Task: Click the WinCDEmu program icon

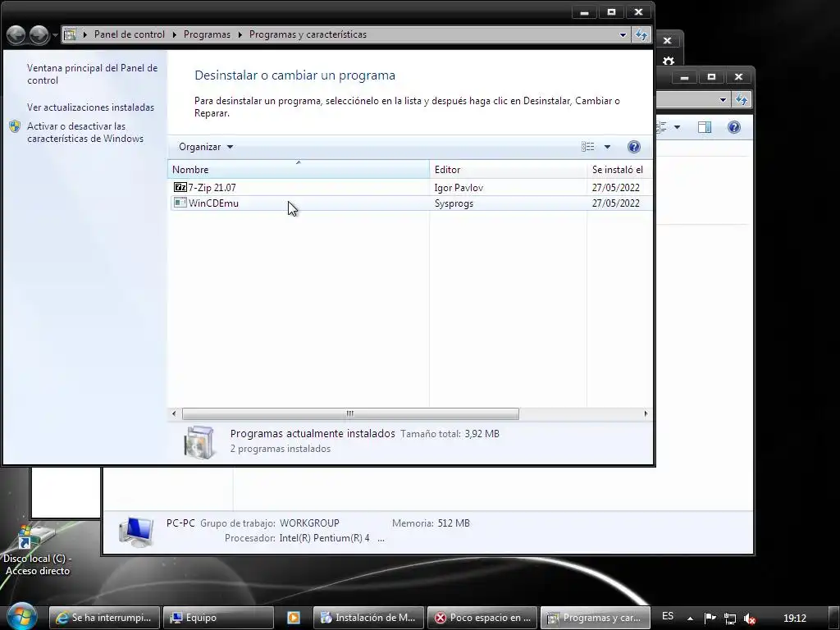Action: pos(180,203)
